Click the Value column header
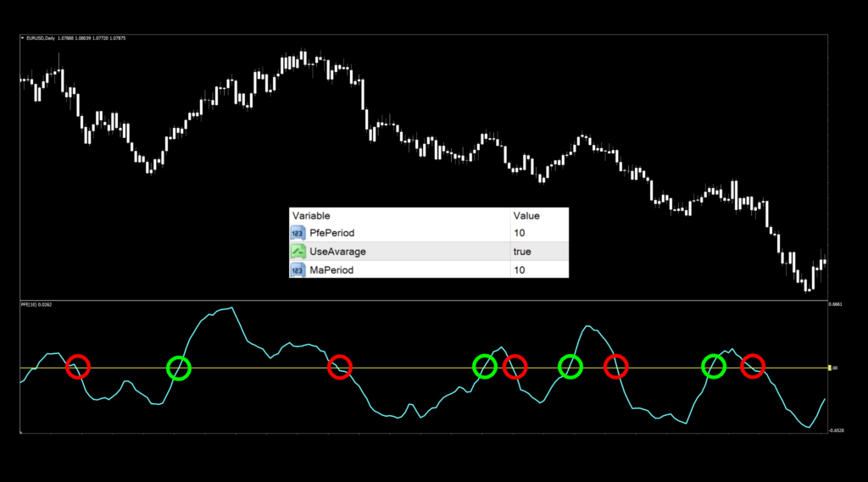 tap(526, 216)
